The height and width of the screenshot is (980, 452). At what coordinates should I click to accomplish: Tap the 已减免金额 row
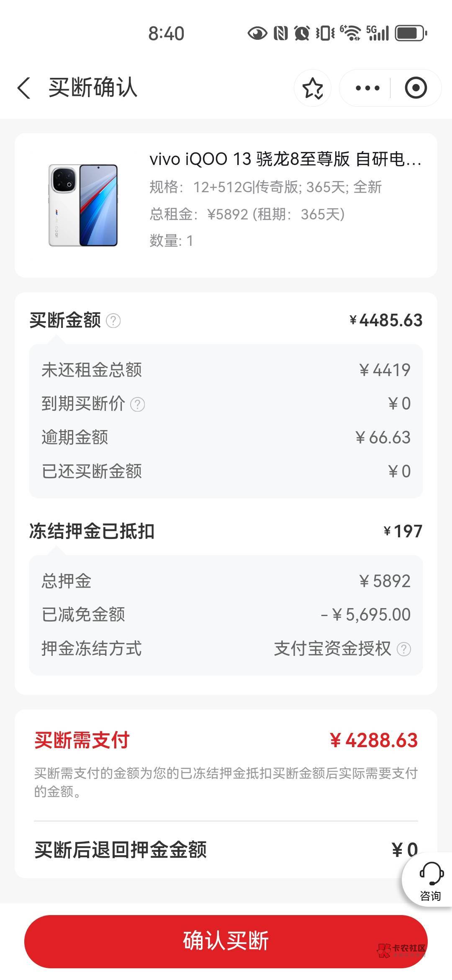(x=226, y=615)
